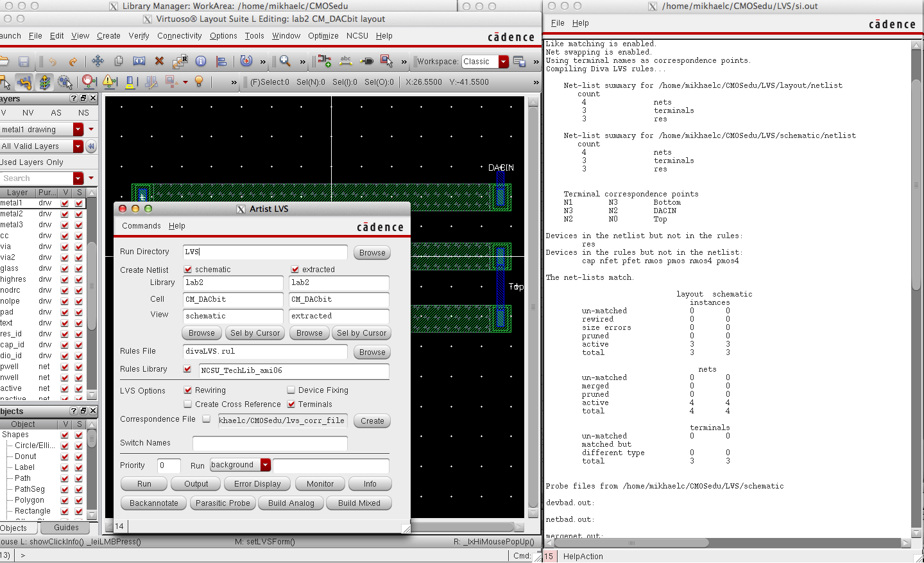Expand the Run background dropdown

pos(266,465)
